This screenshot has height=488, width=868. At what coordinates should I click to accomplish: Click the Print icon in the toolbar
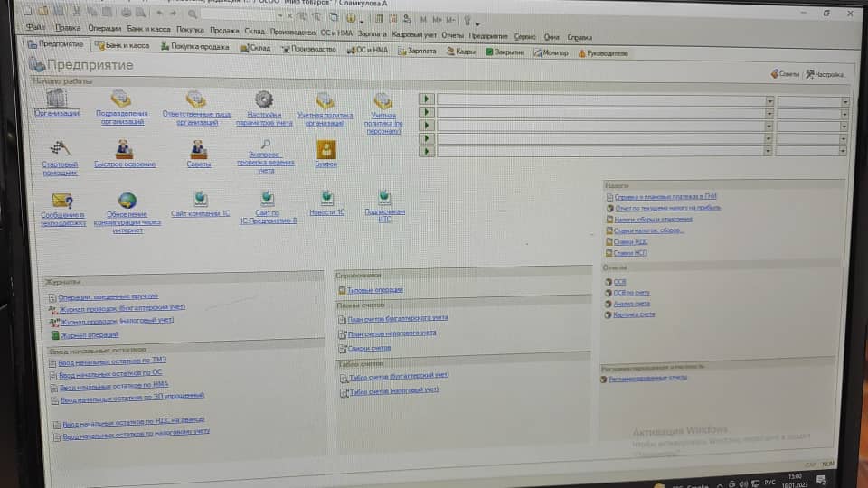(x=127, y=12)
